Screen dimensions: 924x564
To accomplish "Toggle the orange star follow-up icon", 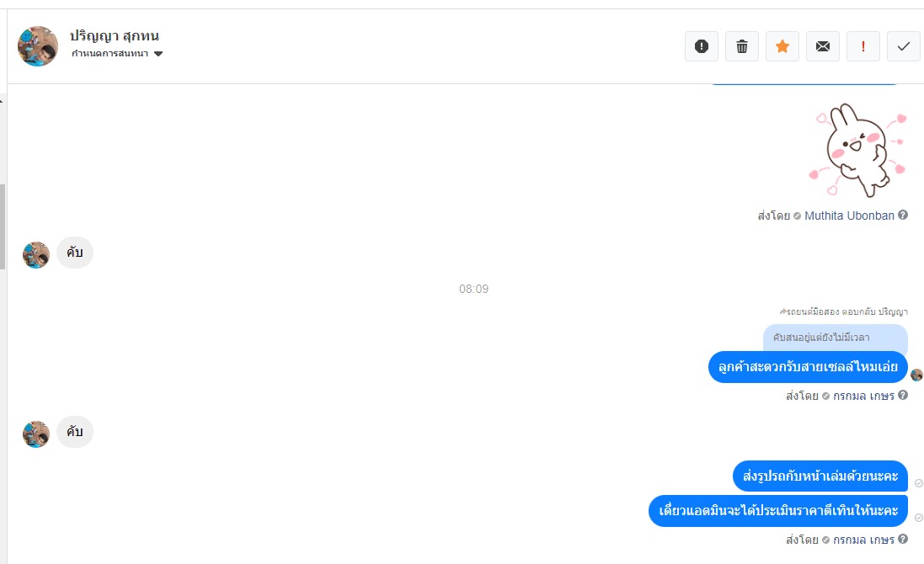I will pyautogui.click(x=782, y=46).
